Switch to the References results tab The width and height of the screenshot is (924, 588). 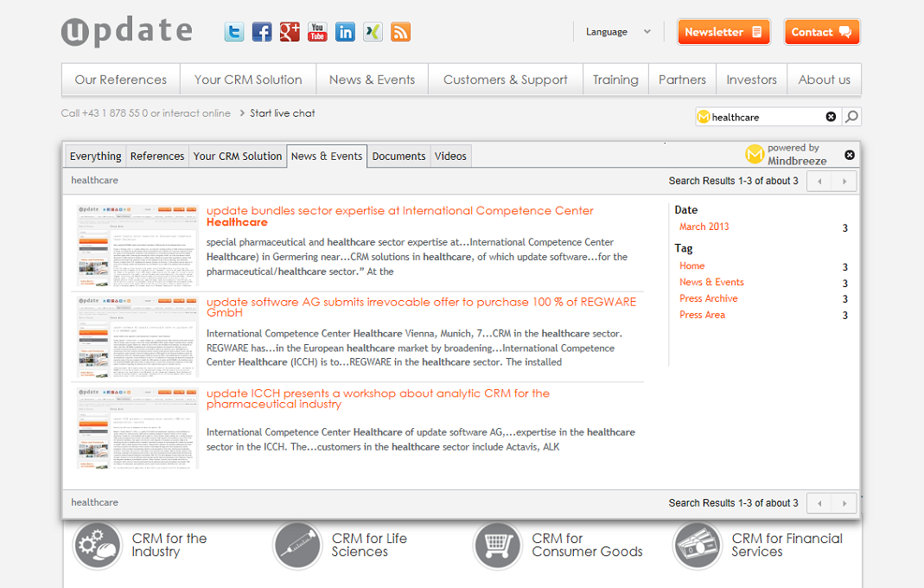(x=157, y=157)
